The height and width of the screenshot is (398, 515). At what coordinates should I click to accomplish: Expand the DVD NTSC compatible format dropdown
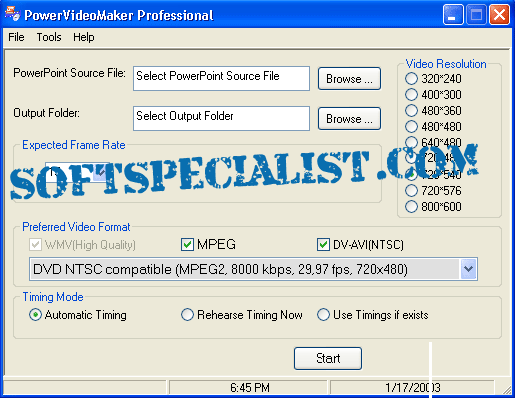point(469,269)
